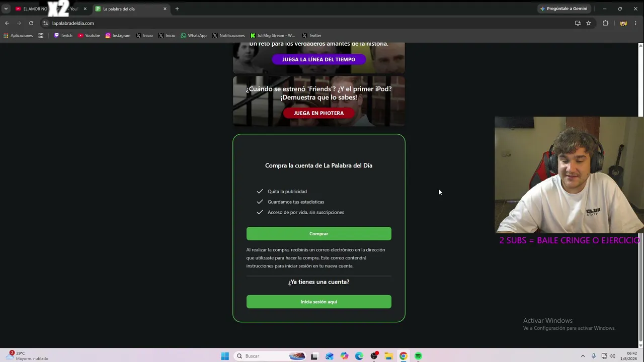This screenshot has height=362, width=644.
Task: Open Microsoft Edge from the taskbar
Action: [x=359, y=356]
